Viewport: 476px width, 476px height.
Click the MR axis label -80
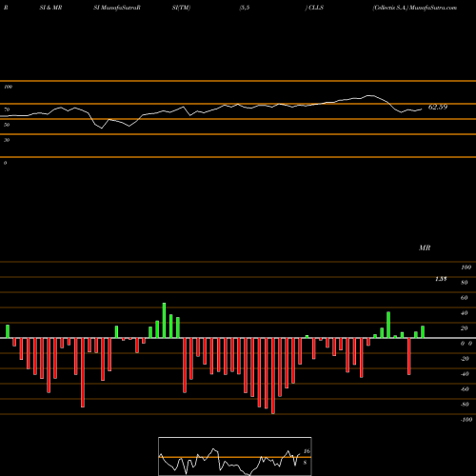[x=465, y=405]
